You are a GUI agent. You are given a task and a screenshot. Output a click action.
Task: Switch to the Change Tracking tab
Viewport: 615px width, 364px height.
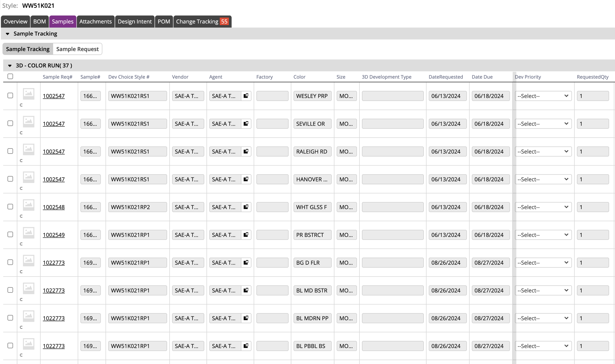[x=202, y=22]
